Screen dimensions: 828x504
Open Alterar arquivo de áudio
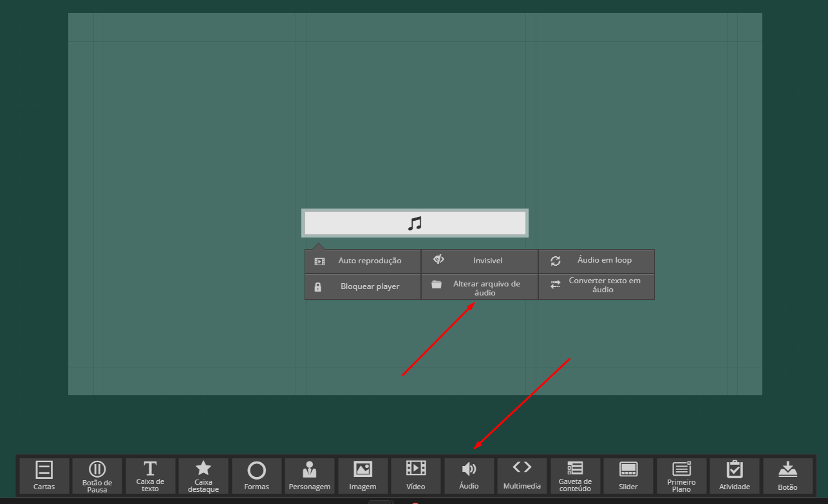[480, 287]
